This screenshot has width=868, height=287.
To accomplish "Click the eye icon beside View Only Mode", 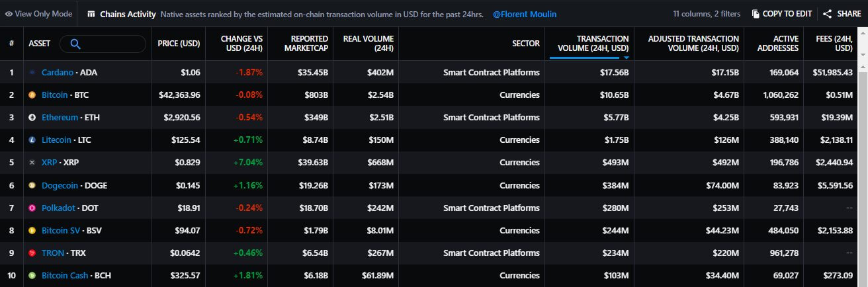I will (x=9, y=14).
